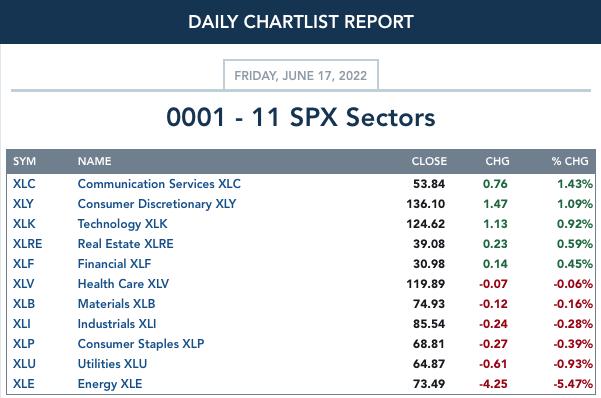The width and height of the screenshot is (601, 398).
Task: Open Health Care XLV chart
Action: click(x=123, y=284)
